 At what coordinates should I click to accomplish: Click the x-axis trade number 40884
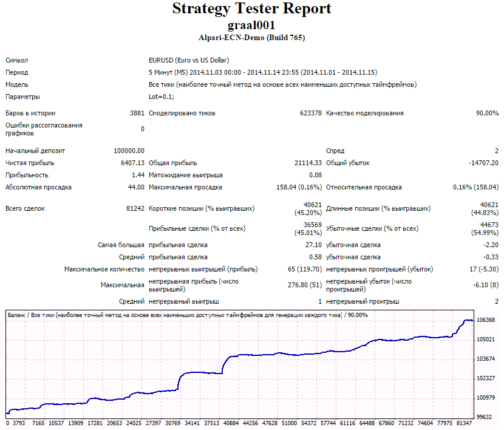(231, 423)
